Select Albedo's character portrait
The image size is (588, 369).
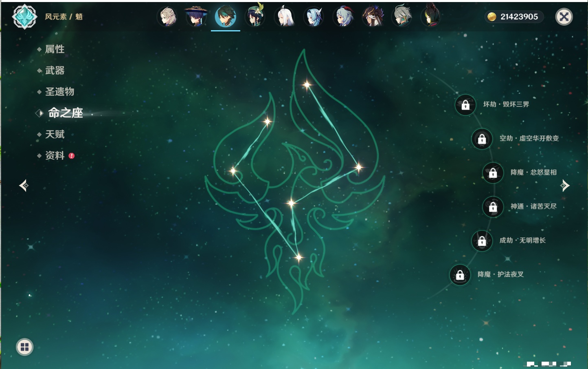(x=167, y=17)
